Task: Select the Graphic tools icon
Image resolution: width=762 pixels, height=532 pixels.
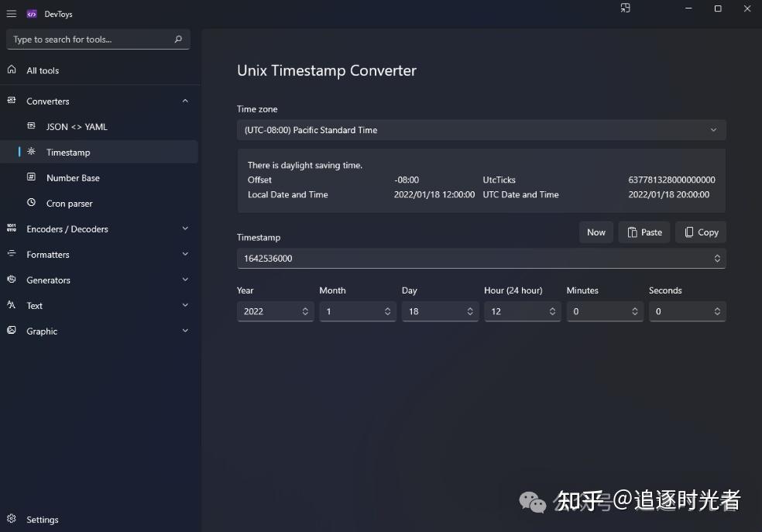Action: (x=12, y=331)
